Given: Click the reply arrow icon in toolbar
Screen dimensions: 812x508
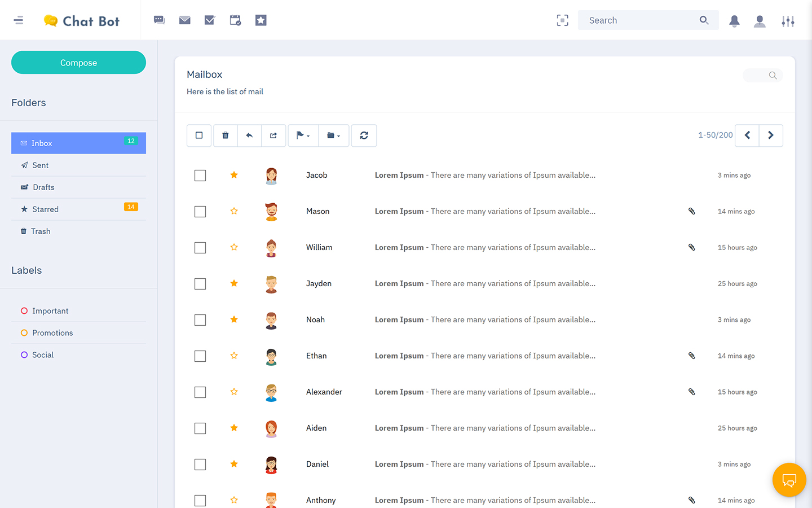Looking at the screenshot, I should pyautogui.click(x=249, y=135).
